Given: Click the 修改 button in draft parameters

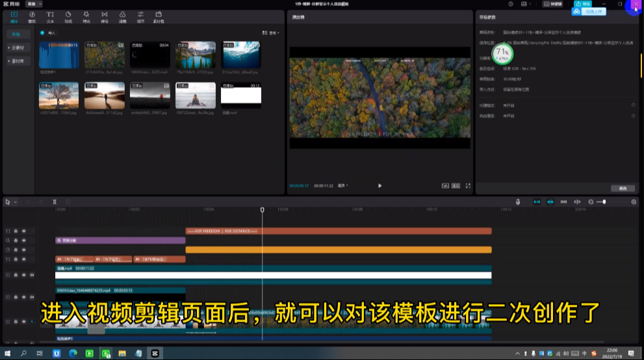Looking at the screenshot, I should pos(623,188).
